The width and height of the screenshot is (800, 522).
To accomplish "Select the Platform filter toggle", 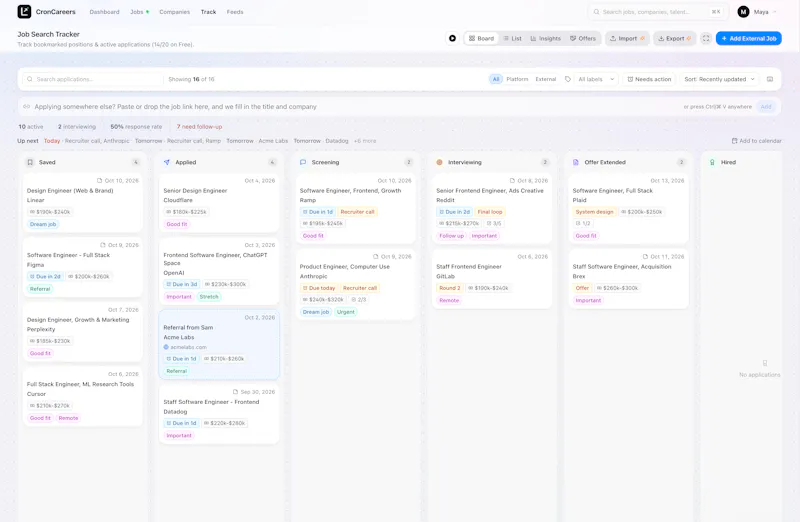I will coord(517,79).
